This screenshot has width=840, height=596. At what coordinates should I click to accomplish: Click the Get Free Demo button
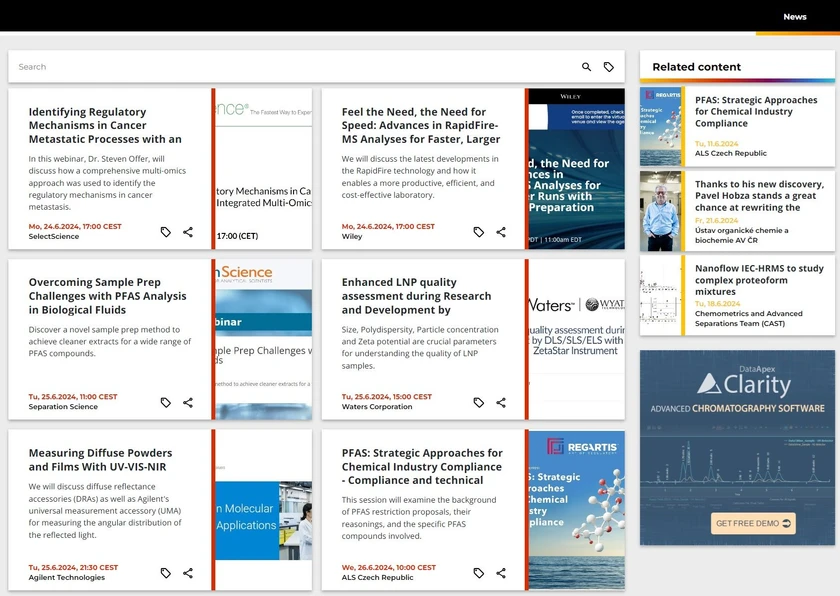tap(753, 523)
